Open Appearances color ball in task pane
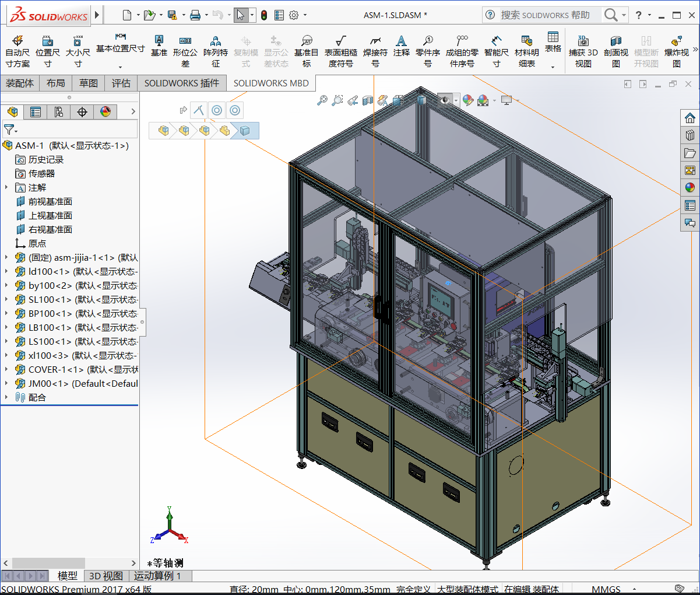 click(690, 188)
